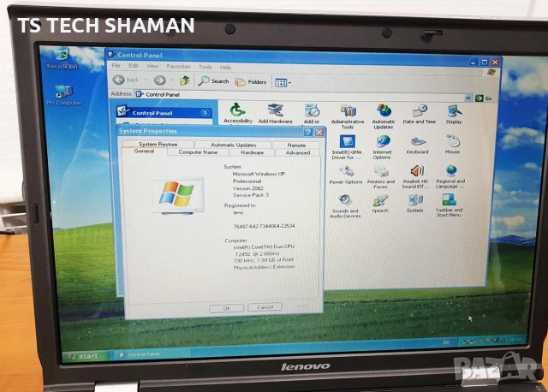Click the "Service Pack 3" text

click(x=251, y=195)
